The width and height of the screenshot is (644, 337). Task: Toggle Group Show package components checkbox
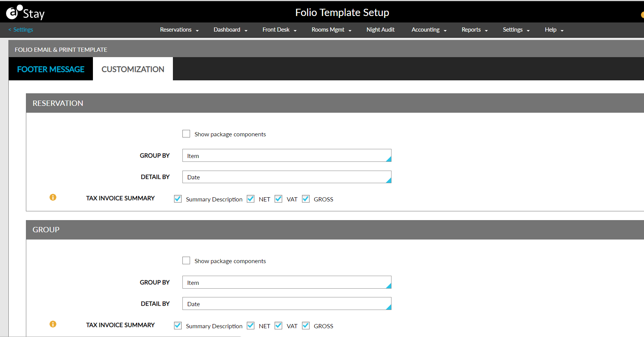pyautogui.click(x=186, y=260)
